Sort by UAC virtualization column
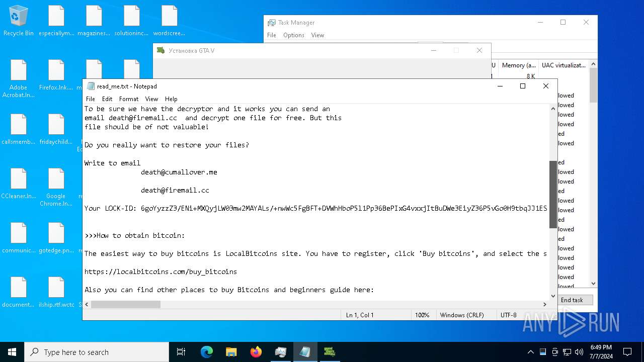 (x=563, y=65)
